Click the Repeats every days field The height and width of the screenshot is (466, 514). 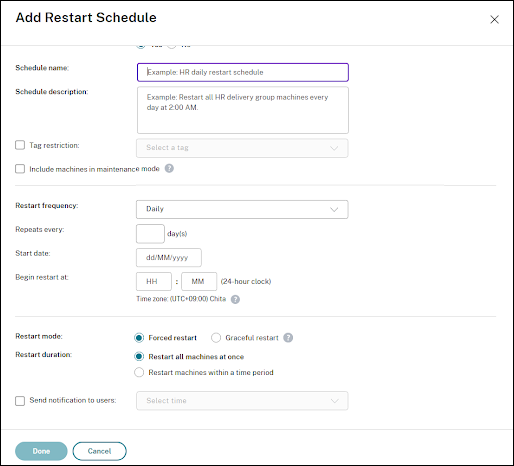click(x=150, y=234)
